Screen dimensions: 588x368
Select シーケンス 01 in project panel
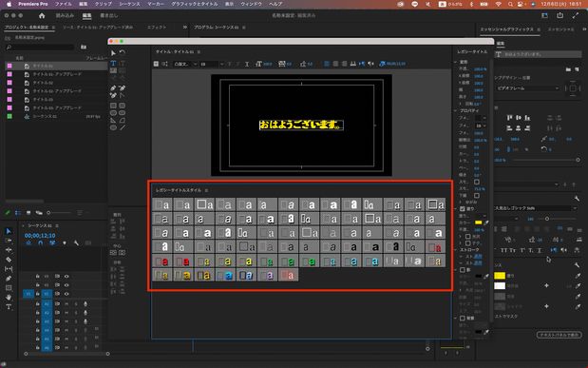[45, 116]
